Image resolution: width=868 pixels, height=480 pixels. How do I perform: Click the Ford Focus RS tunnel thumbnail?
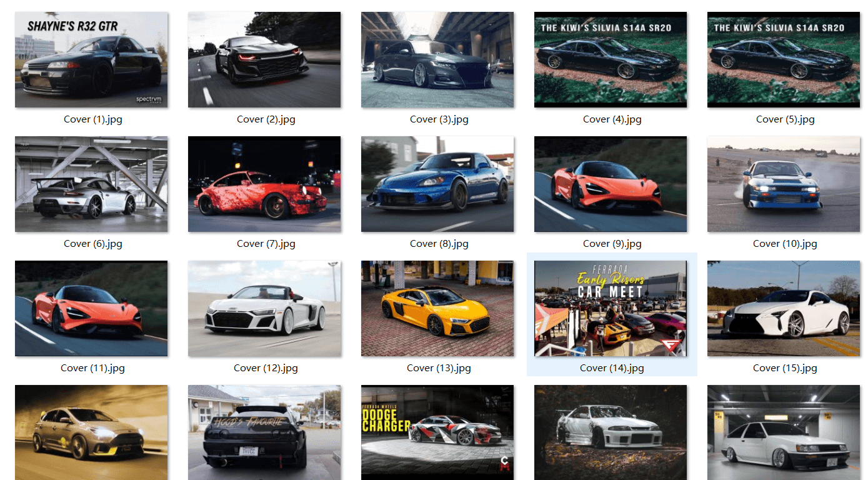pos(91,432)
